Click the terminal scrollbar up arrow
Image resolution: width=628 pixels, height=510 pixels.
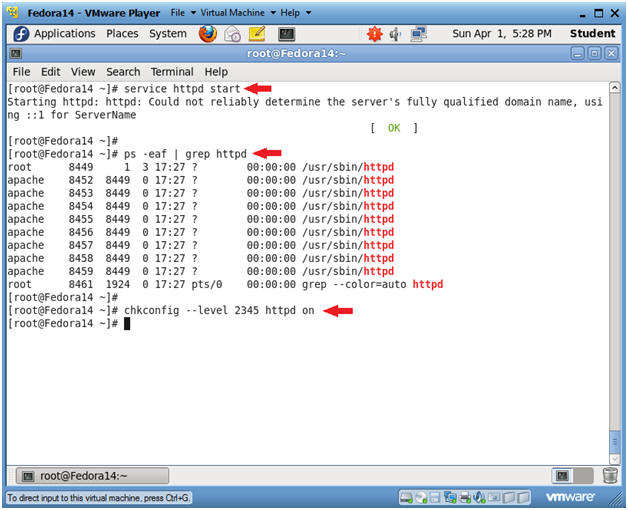614,87
